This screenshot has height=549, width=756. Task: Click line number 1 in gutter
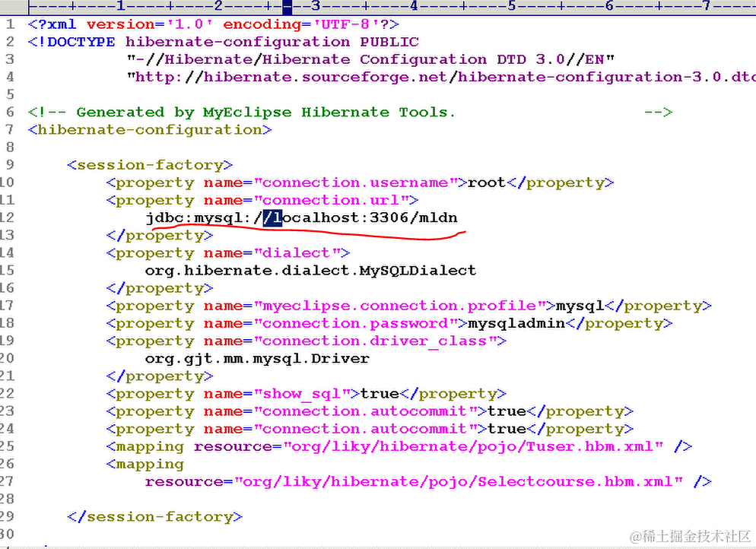11,24
